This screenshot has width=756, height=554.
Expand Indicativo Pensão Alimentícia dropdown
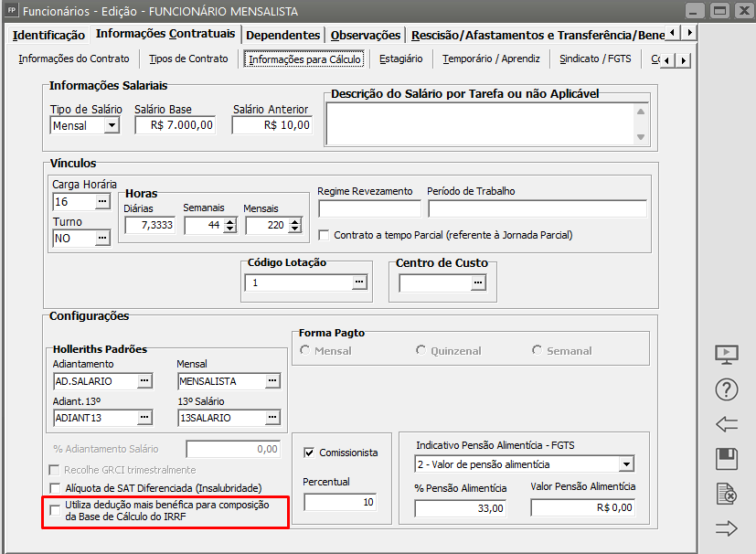(625, 464)
